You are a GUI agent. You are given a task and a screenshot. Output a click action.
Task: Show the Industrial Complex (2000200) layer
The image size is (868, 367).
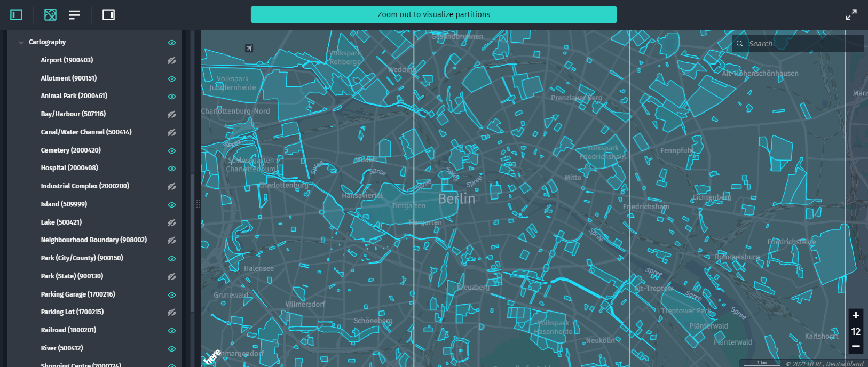172,186
